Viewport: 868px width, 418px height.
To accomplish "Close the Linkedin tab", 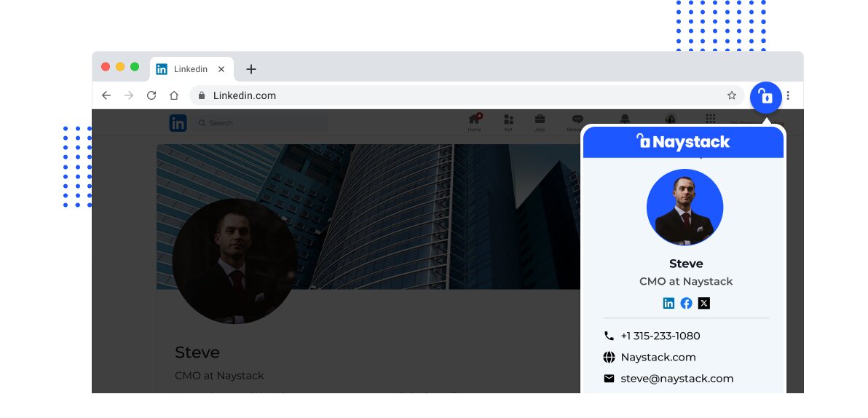I will [221, 69].
